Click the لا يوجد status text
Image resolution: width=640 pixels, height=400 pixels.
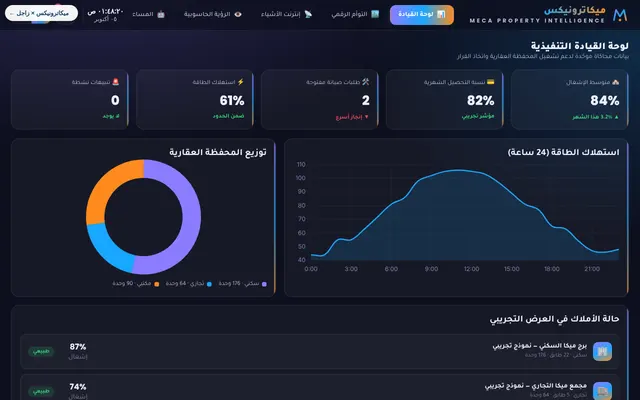coord(111,116)
